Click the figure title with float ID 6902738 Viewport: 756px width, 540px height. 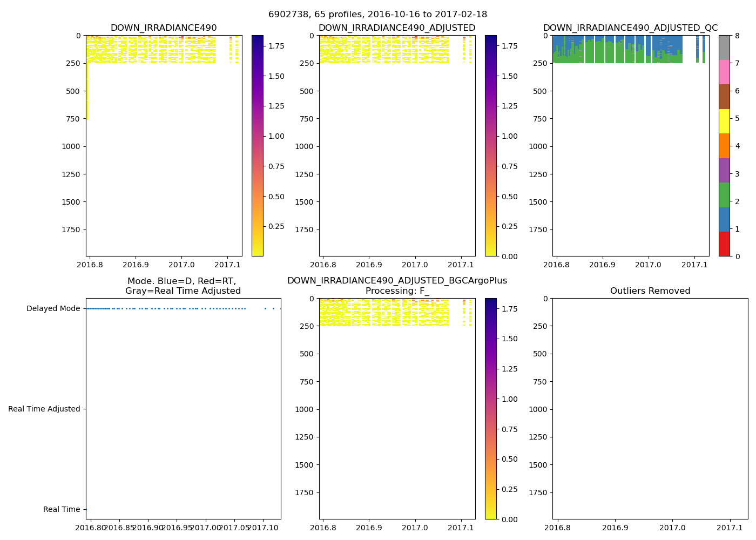pos(377,15)
